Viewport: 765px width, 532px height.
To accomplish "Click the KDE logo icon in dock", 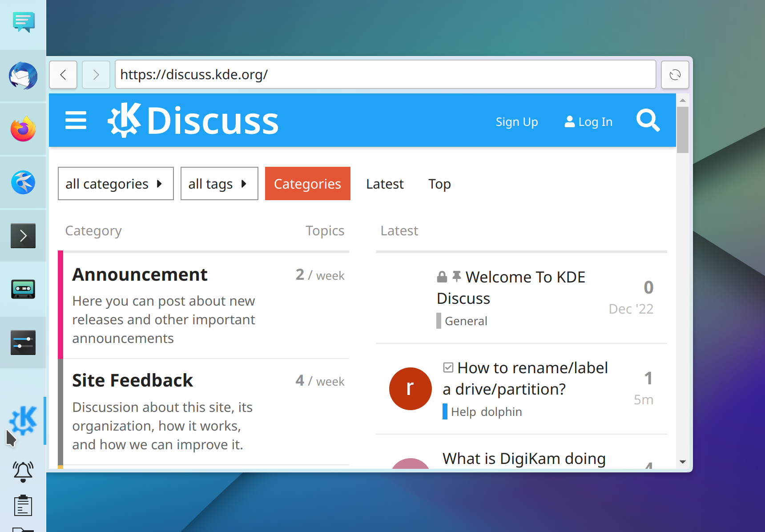I will (x=23, y=420).
